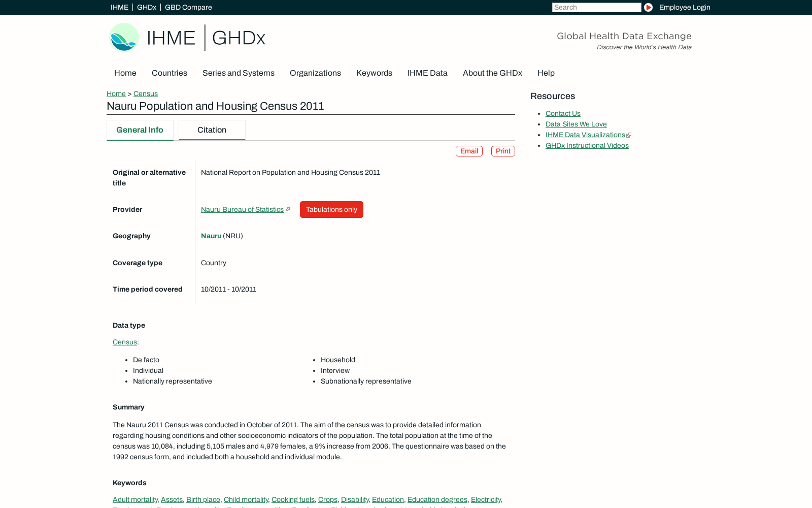Screen dimensions: 812x508
Task: Go to Home in main navigation
Action: pyautogui.click(x=125, y=73)
